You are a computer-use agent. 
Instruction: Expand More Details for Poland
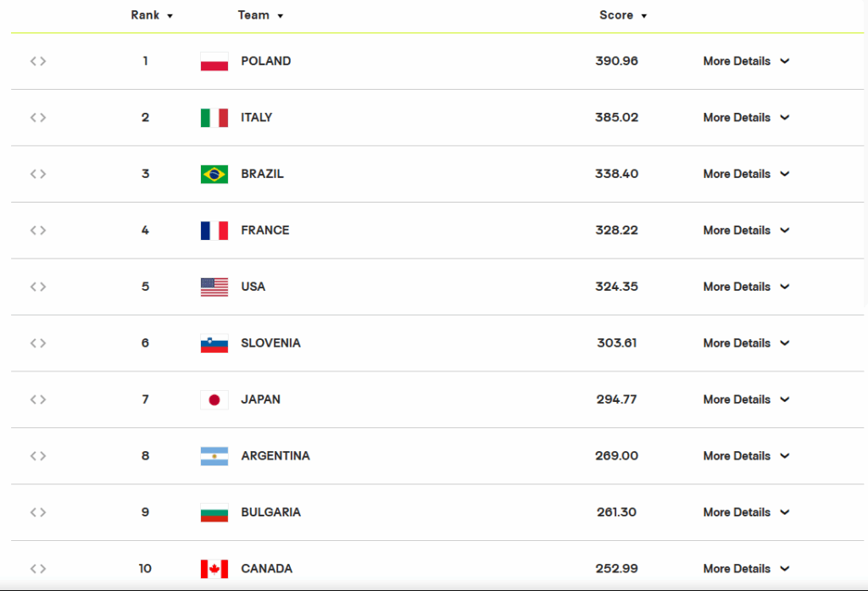[746, 61]
